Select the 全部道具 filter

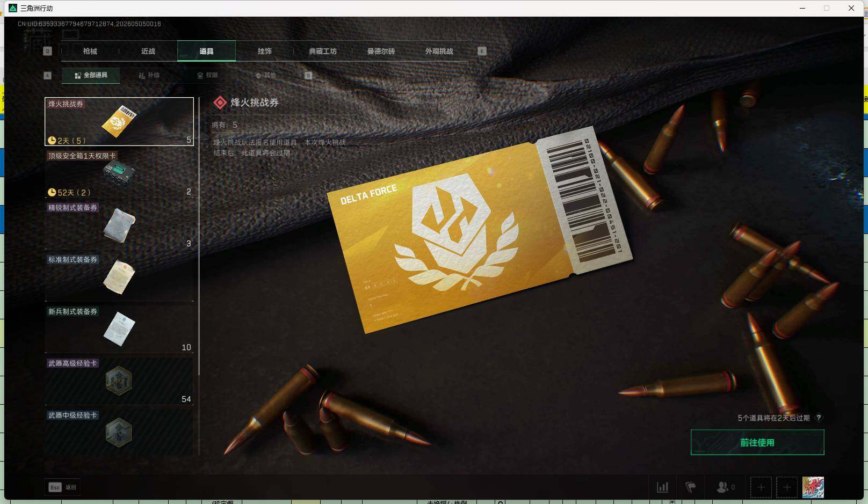91,75
